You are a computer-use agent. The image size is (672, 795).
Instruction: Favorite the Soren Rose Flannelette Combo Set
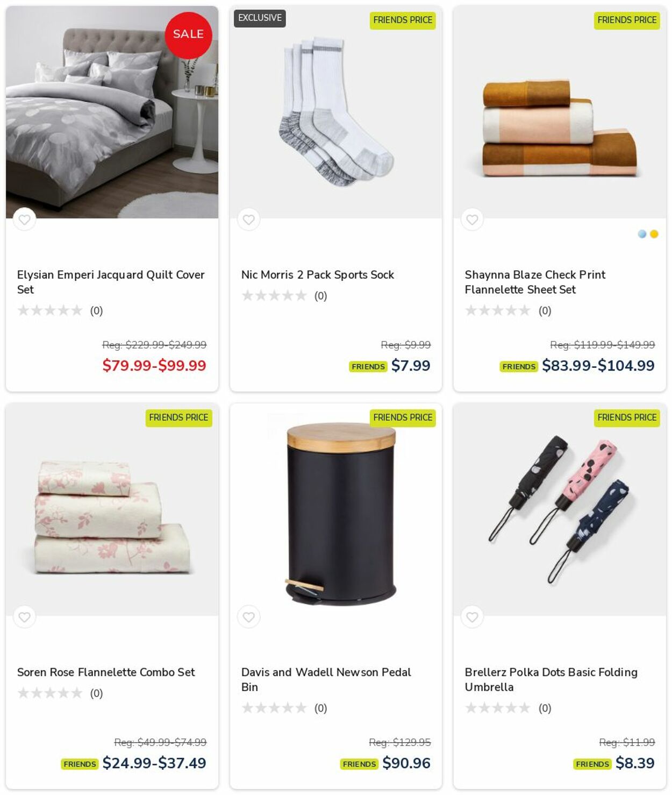[x=24, y=617]
